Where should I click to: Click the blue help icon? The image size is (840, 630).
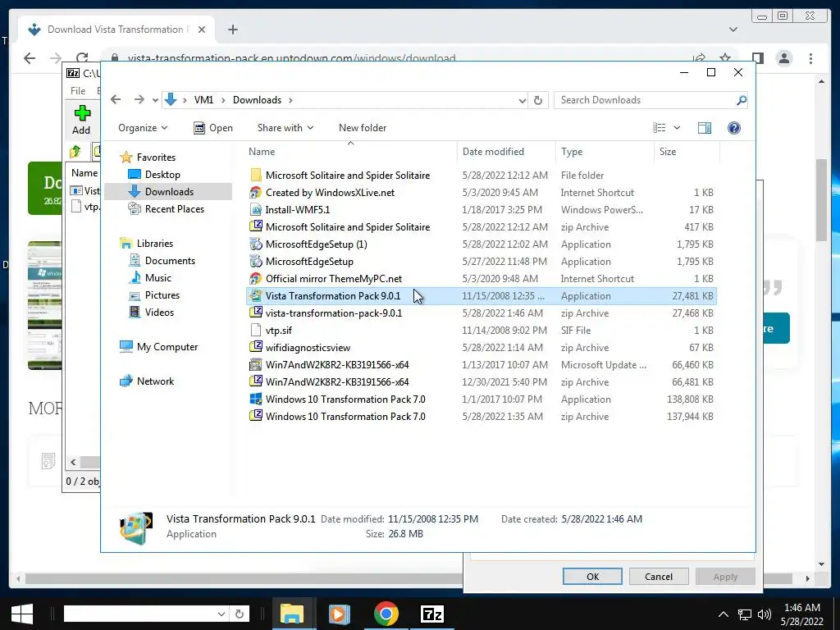click(x=734, y=127)
